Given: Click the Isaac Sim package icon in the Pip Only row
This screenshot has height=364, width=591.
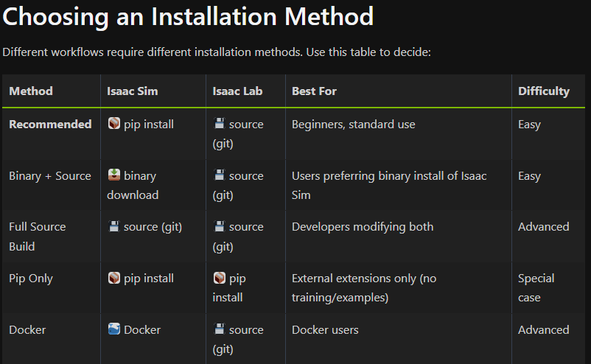Looking at the screenshot, I should pos(114,278).
